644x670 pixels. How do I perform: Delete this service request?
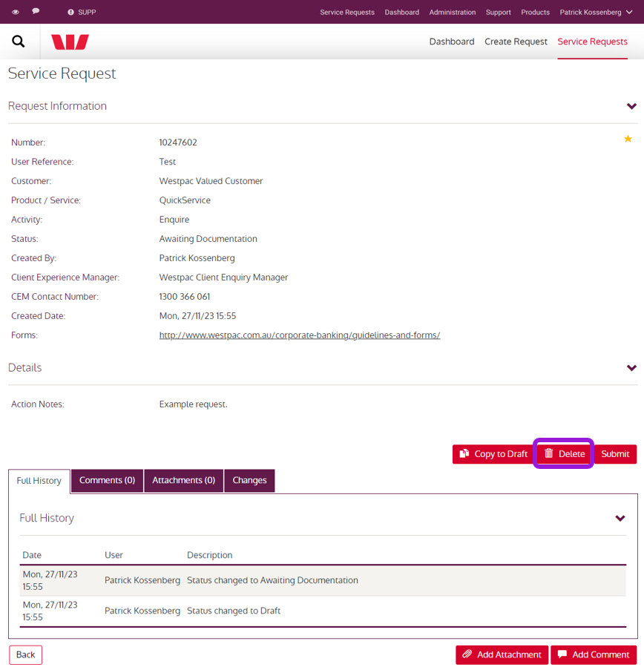coord(564,454)
